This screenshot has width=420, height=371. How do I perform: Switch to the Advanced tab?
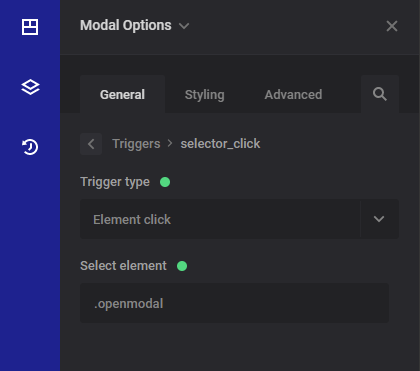click(x=293, y=95)
